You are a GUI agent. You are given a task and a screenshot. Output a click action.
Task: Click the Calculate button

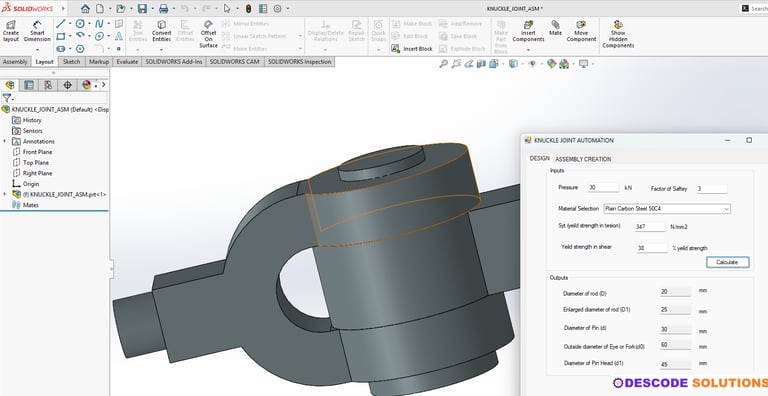[727, 262]
